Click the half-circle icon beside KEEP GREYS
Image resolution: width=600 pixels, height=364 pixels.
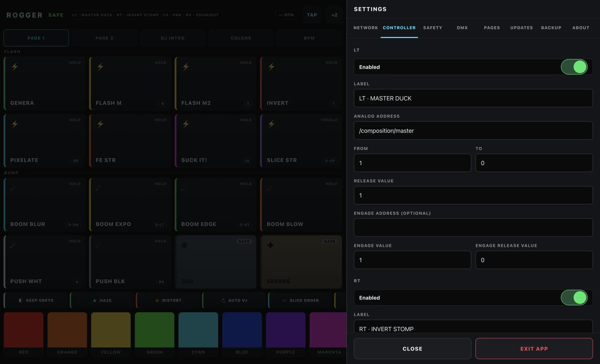pos(21,300)
